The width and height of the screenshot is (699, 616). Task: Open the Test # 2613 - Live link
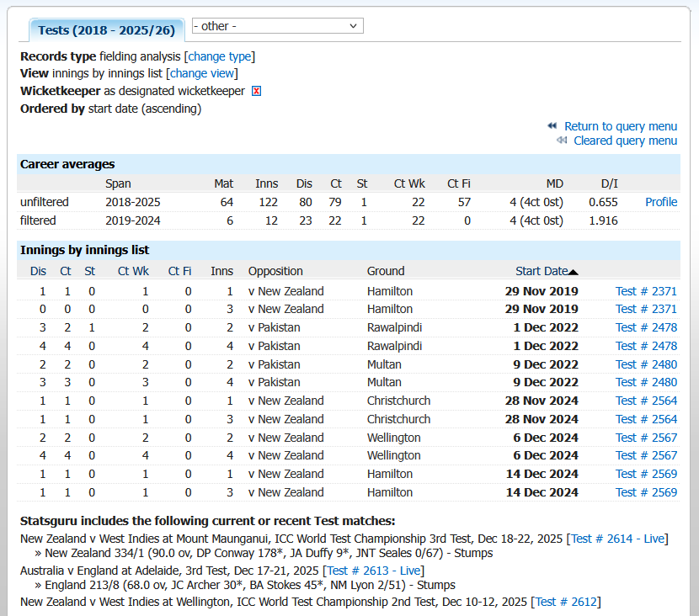point(374,571)
